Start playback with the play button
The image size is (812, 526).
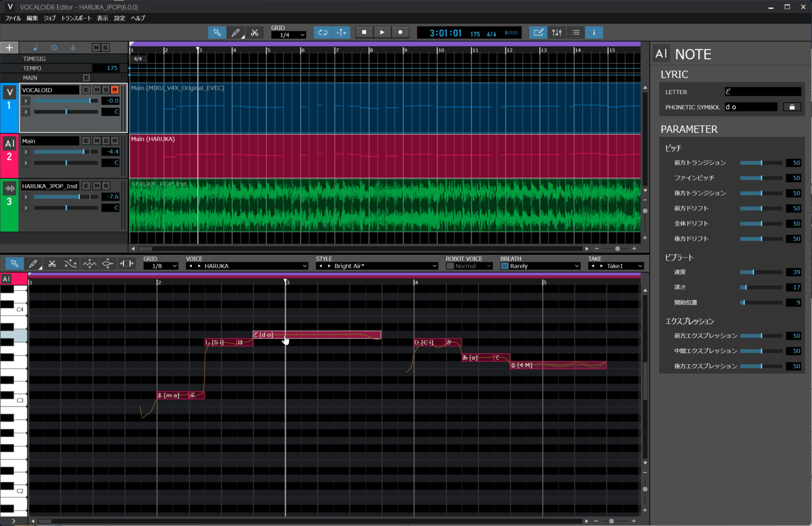tap(382, 32)
